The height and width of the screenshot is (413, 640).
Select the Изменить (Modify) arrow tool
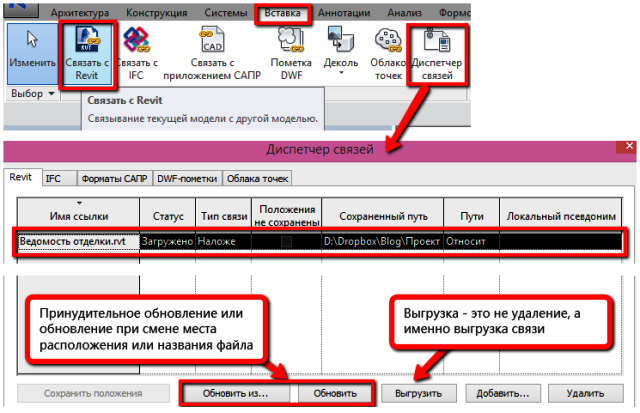(32, 53)
